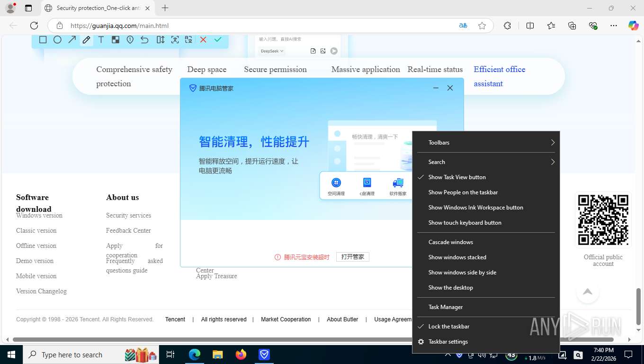
Task: Select the rectangle annotation tool
Action: 43,40
